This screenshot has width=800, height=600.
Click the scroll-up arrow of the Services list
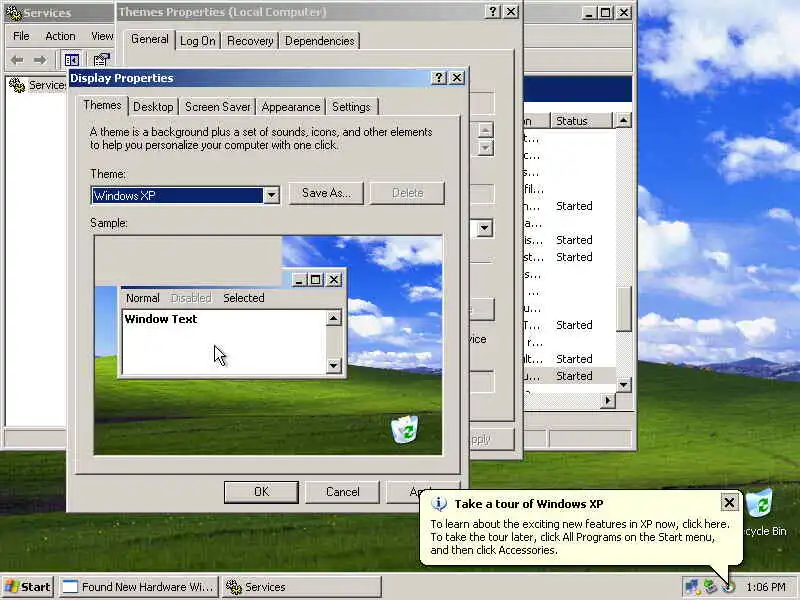pos(623,121)
